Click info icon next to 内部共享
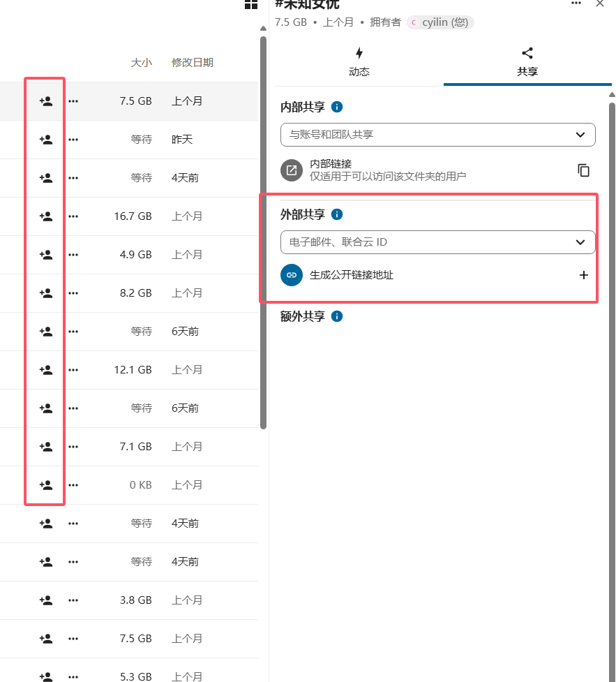Image resolution: width=616 pixels, height=682 pixels. point(337,107)
